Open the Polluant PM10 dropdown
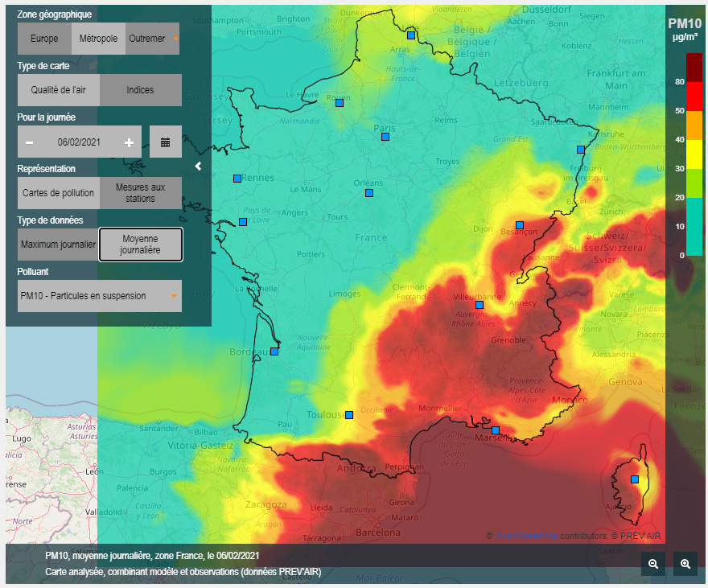708x588 pixels. 100,296
